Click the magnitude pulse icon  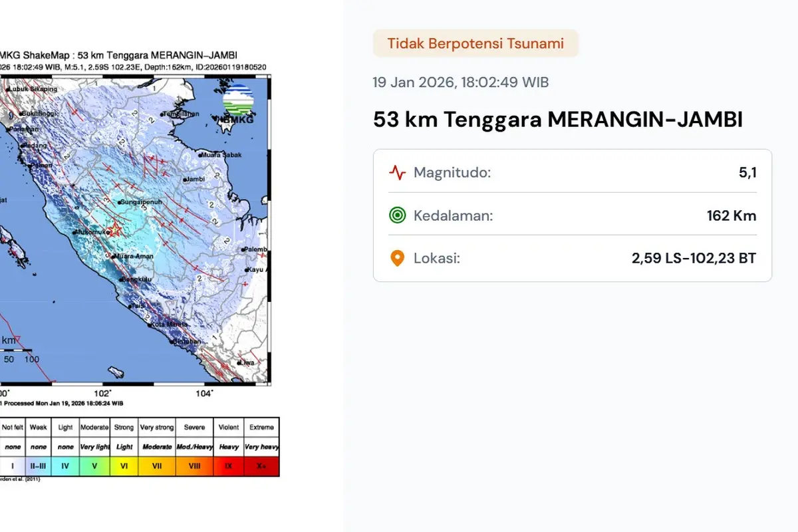397,173
